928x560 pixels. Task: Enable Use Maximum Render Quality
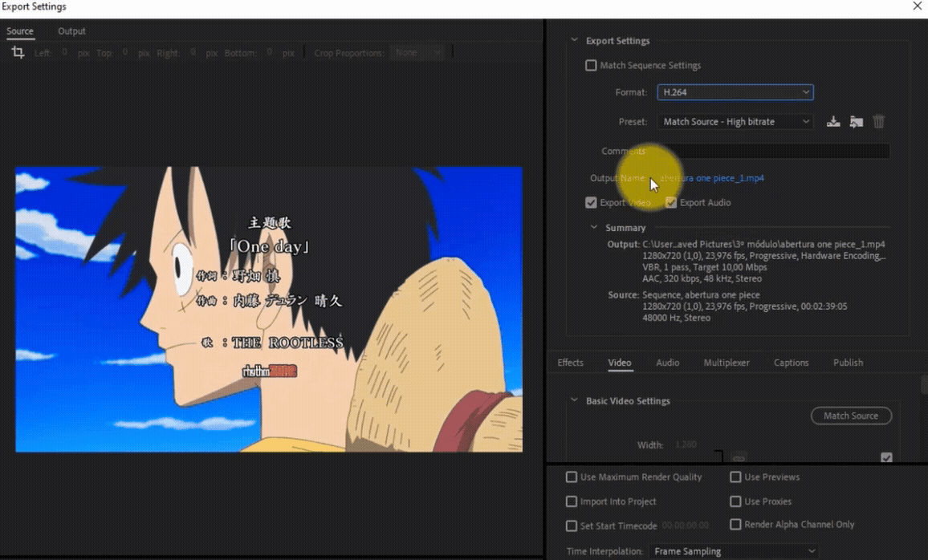pyautogui.click(x=571, y=477)
